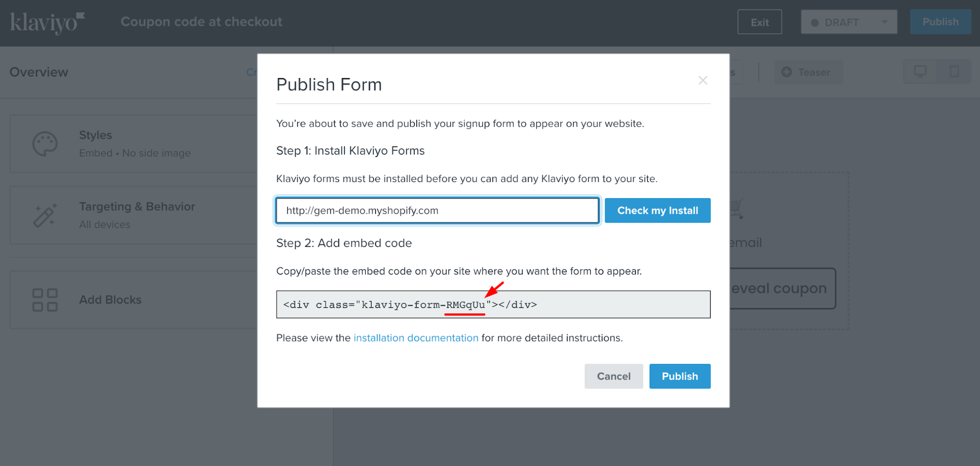Viewport: 980px width, 466px height.
Task: Open the Styles section
Action: (x=135, y=144)
